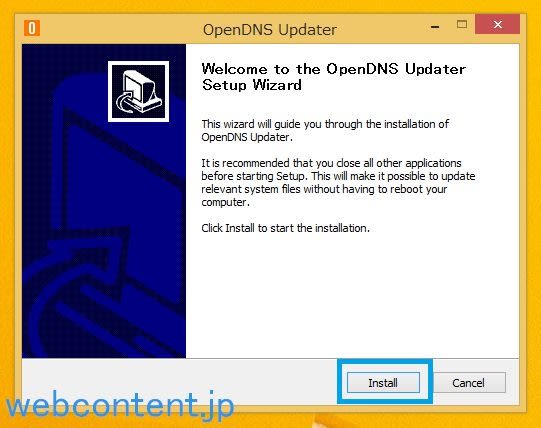Close the setup wizard with the red X

pyautogui.click(x=497, y=24)
